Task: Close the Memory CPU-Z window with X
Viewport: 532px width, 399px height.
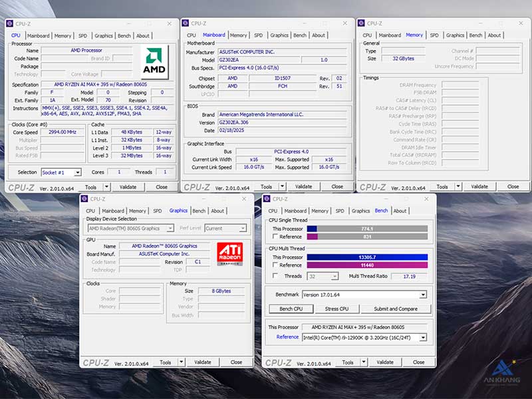Action: [521, 23]
